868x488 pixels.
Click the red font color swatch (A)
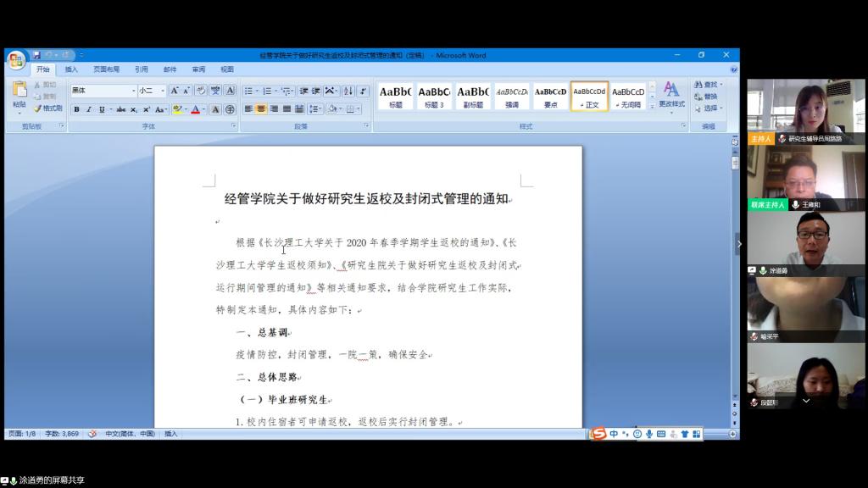pyautogui.click(x=195, y=109)
